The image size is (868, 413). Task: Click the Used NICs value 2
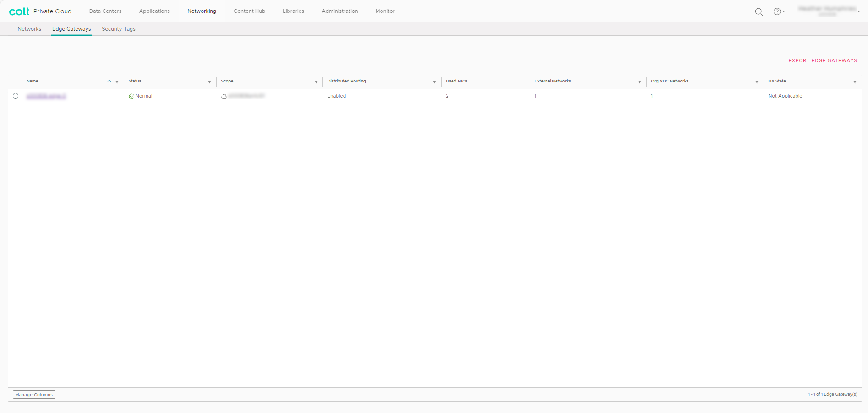[x=447, y=96]
